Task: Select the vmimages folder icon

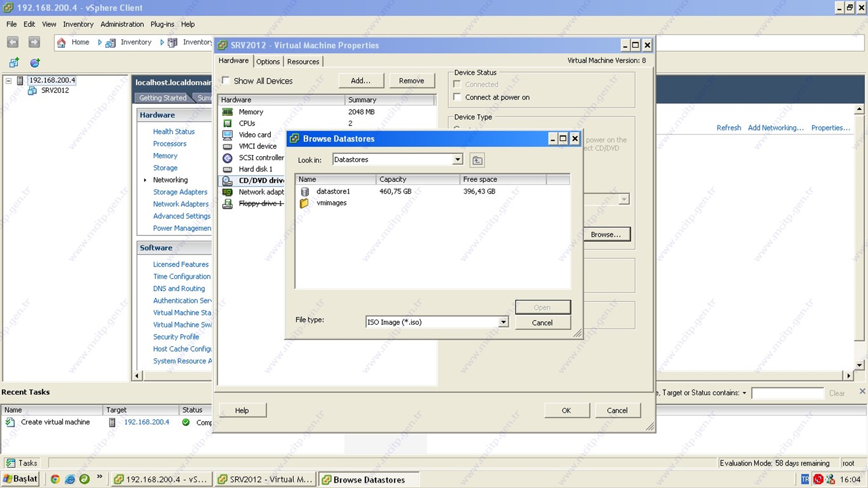Action: point(304,203)
